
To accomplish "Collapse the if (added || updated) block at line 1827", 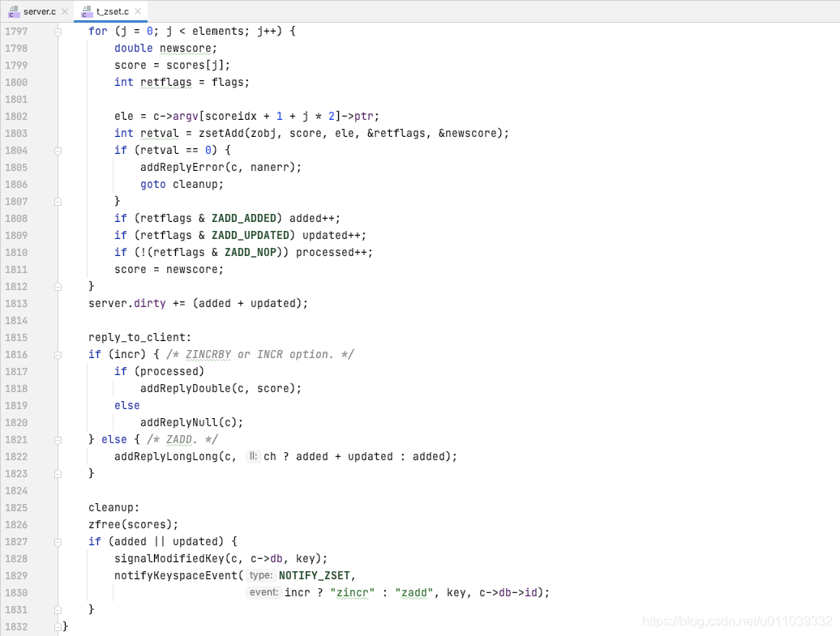I will (58, 542).
